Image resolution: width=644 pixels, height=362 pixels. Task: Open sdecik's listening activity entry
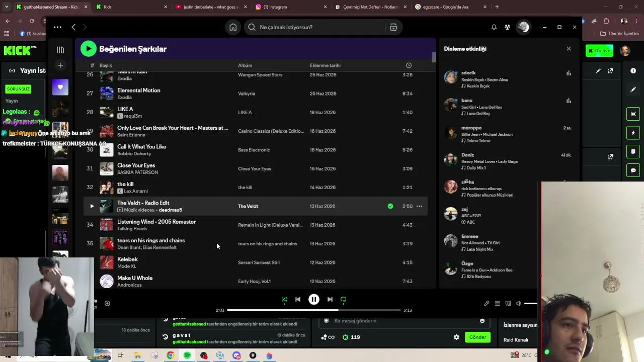[508, 79]
